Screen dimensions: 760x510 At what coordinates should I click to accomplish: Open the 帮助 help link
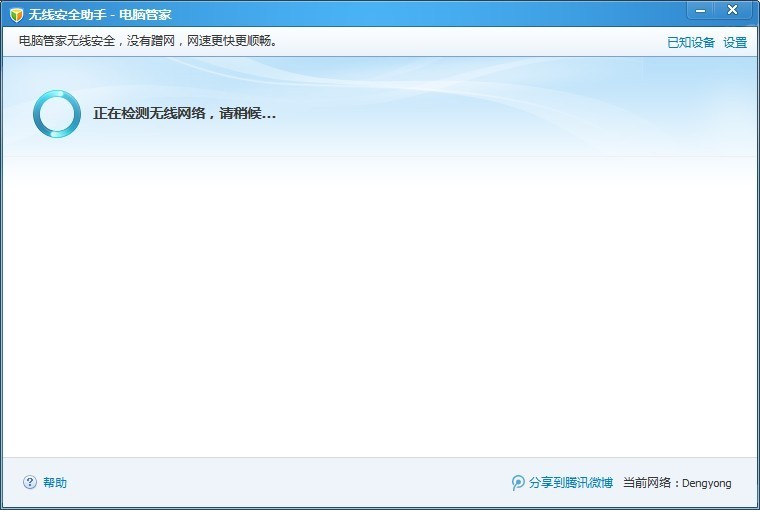click(55, 482)
